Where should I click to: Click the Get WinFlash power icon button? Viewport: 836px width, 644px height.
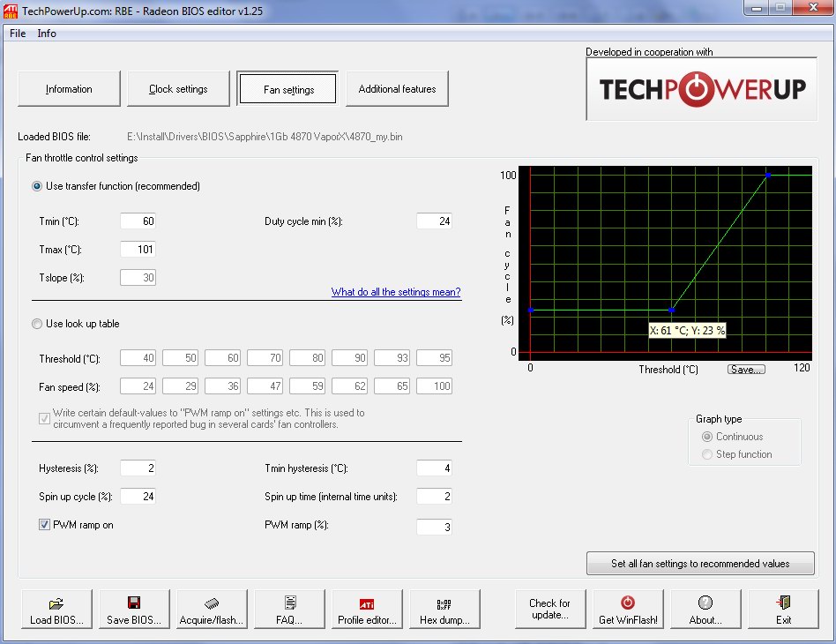tap(628, 610)
